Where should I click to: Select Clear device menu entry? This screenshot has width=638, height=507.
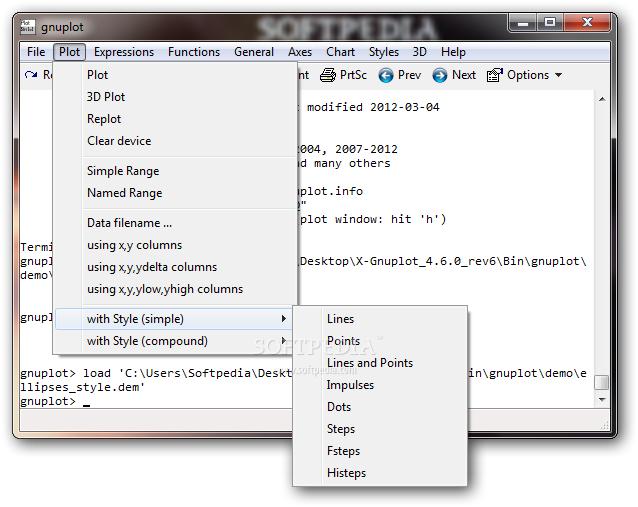(x=175, y=141)
